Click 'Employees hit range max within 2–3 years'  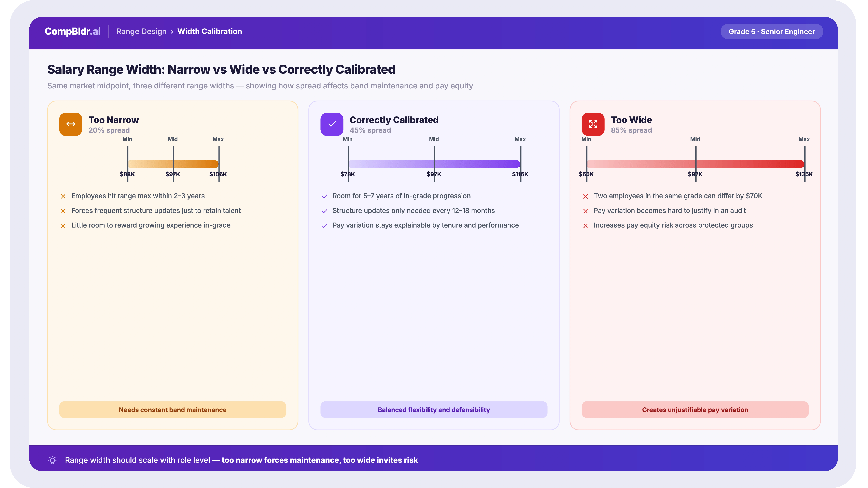click(138, 196)
